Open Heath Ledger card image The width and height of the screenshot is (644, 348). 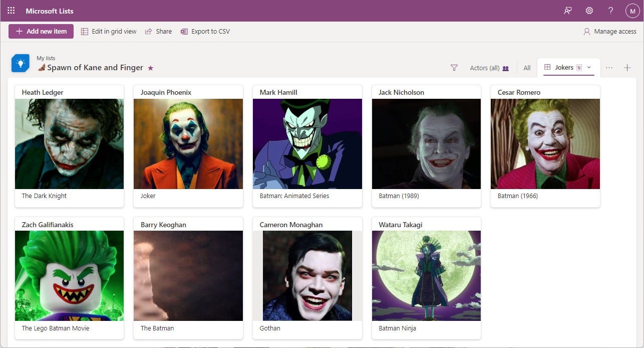coord(69,144)
